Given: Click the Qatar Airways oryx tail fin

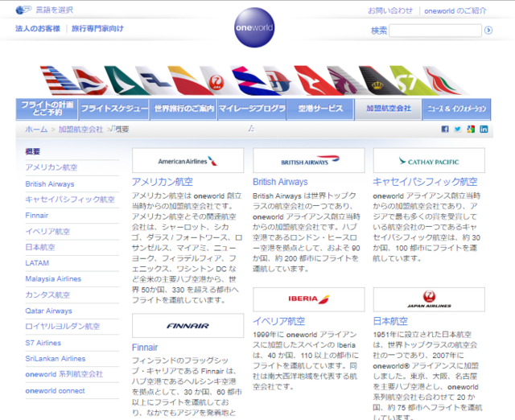Looking at the screenshot, I should [x=345, y=80].
